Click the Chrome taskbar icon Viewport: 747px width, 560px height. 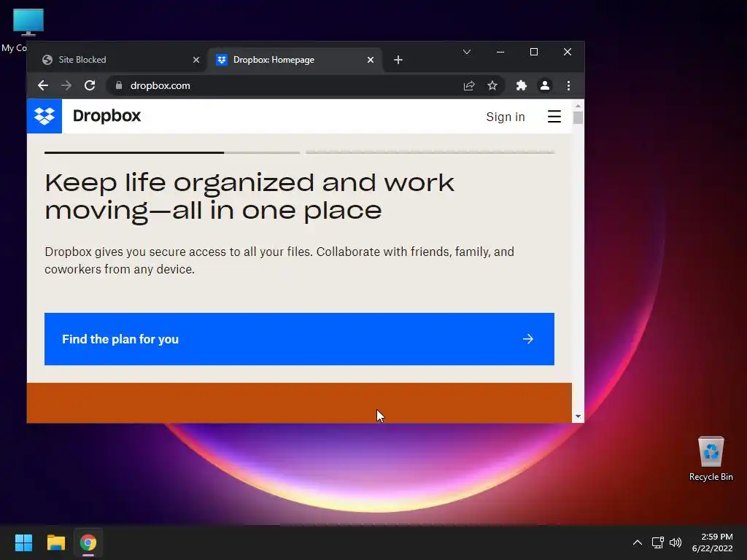88,542
